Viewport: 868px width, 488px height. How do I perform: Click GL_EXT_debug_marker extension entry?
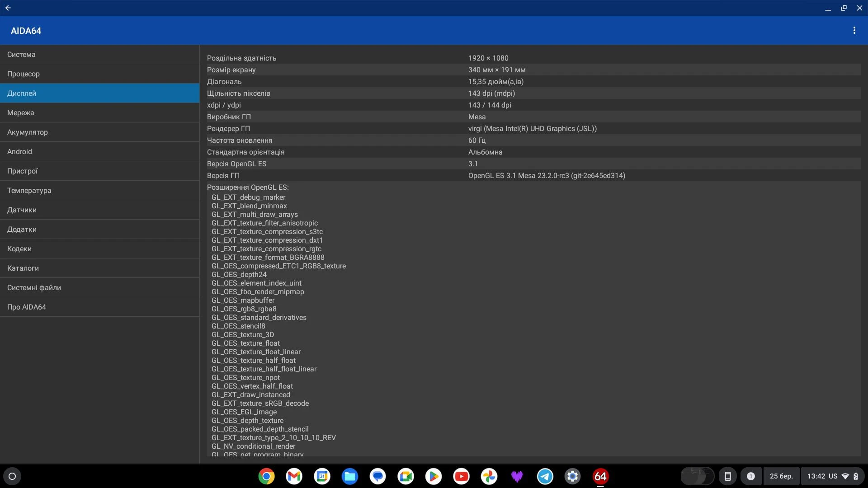pyautogui.click(x=248, y=197)
